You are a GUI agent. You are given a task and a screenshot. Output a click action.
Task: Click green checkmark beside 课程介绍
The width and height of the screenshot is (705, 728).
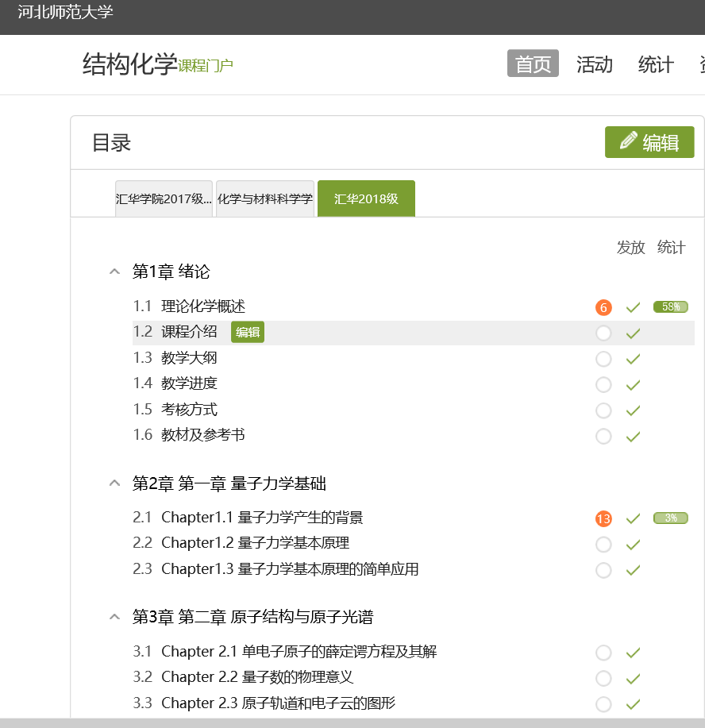point(633,333)
